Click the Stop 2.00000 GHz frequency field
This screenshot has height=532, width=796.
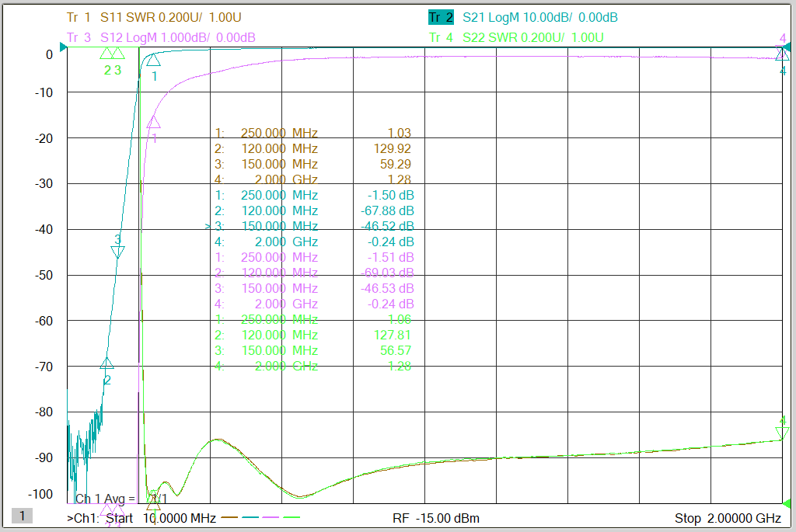pos(728,518)
